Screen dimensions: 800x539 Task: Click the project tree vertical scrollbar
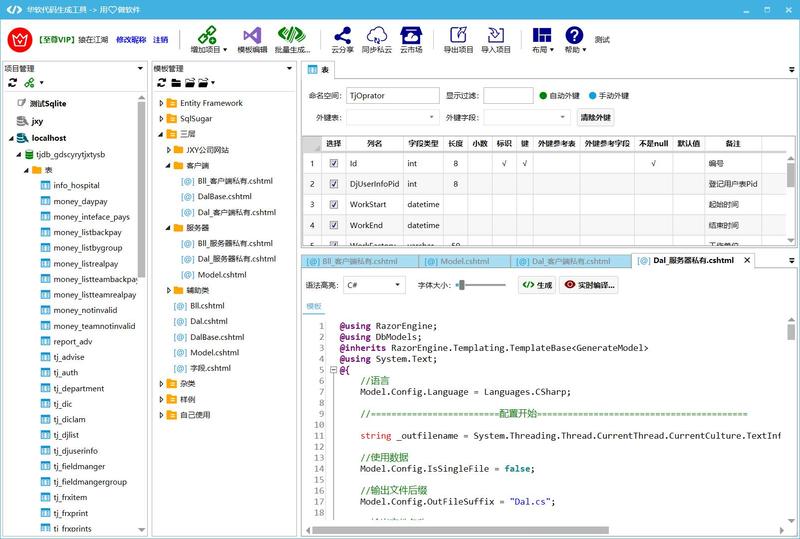tap(141, 189)
